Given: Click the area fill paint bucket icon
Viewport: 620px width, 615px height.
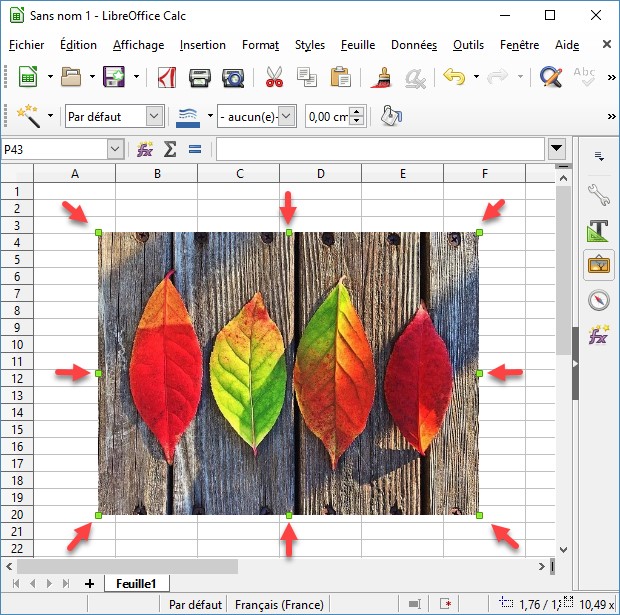Looking at the screenshot, I should pyautogui.click(x=390, y=116).
